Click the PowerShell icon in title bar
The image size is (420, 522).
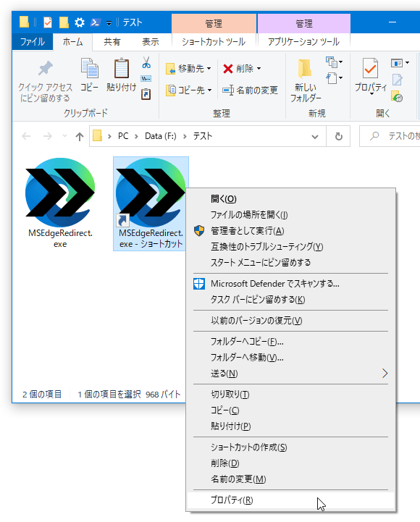pyautogui.click(x=96, y=22)
